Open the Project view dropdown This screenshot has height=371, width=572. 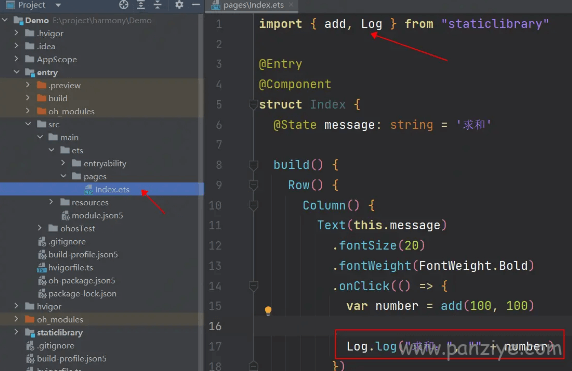pos(58,5)
